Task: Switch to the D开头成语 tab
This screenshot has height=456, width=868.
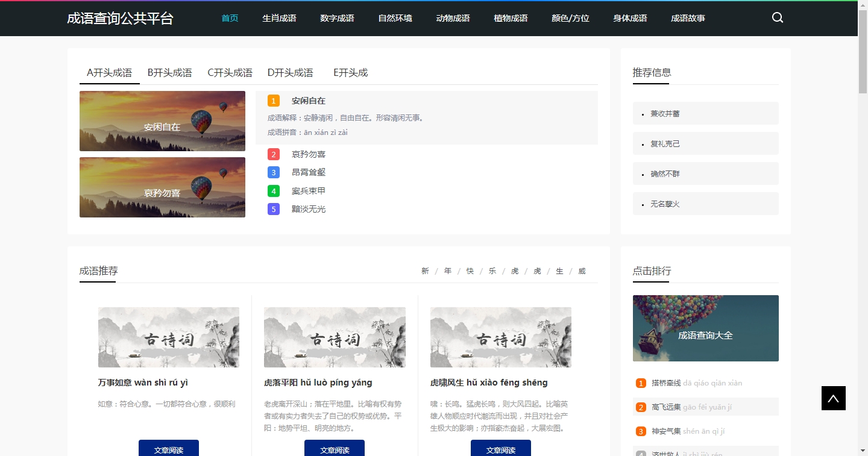Action: [x=290, y=73]
